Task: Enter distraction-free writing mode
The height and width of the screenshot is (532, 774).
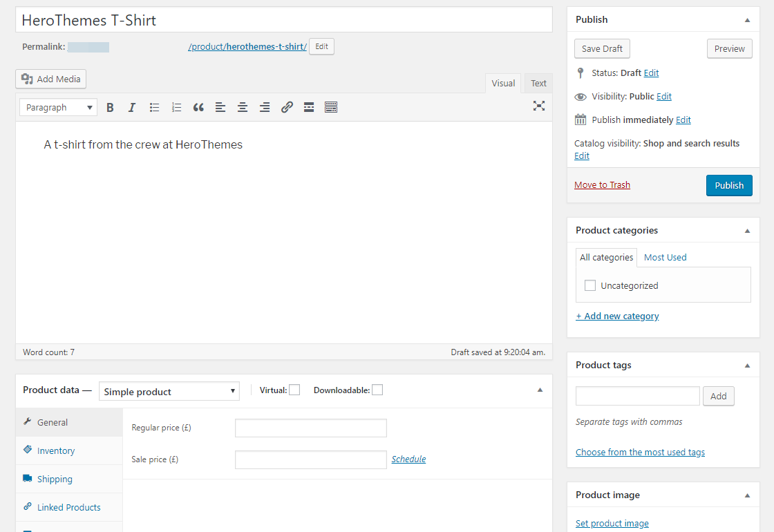Action: click(538, 106)
